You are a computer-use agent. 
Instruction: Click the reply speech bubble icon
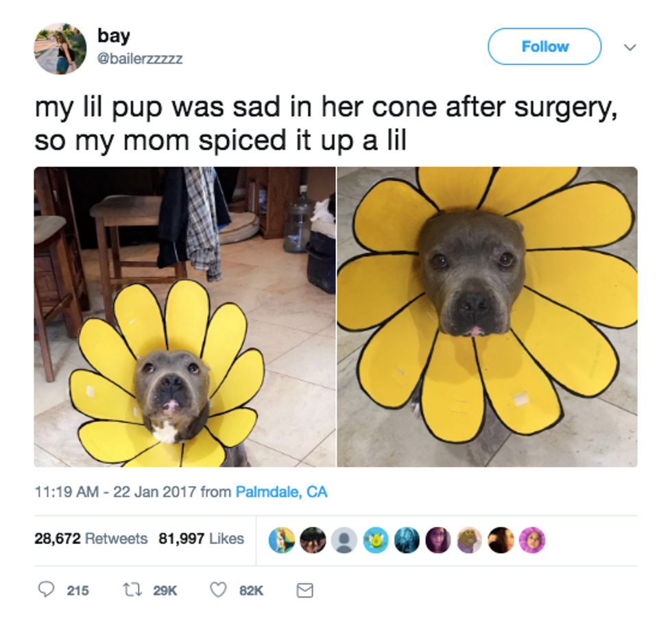[46, 590]
